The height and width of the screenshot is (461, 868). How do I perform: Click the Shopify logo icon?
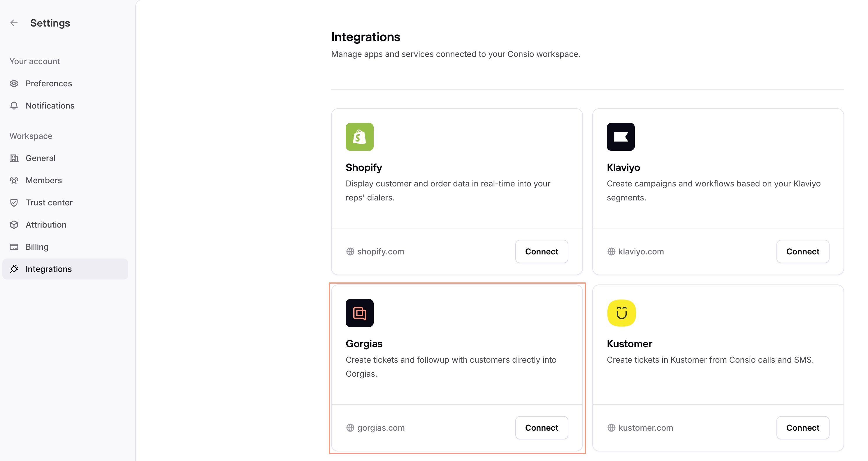click(359, 137)
